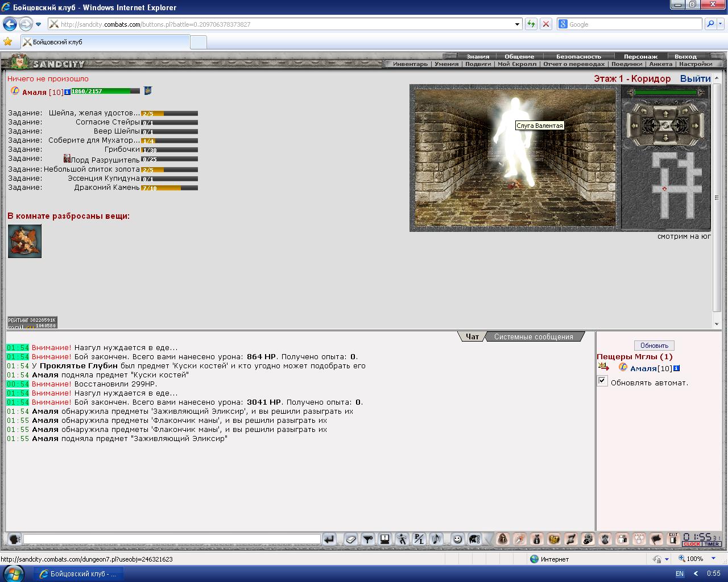Screen dimensions: 728x582
Task: Click the Обновить button
Action: pyautogui.click(x=654, y=346)
